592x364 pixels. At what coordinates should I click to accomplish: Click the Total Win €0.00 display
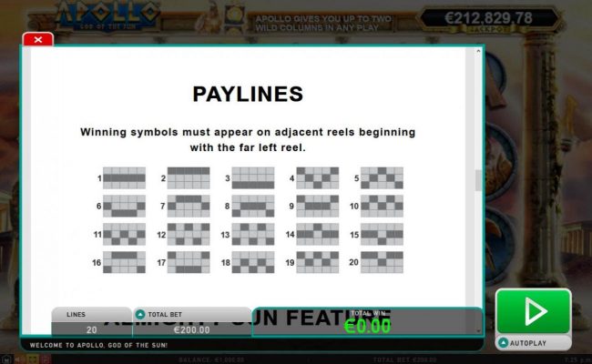367,327
